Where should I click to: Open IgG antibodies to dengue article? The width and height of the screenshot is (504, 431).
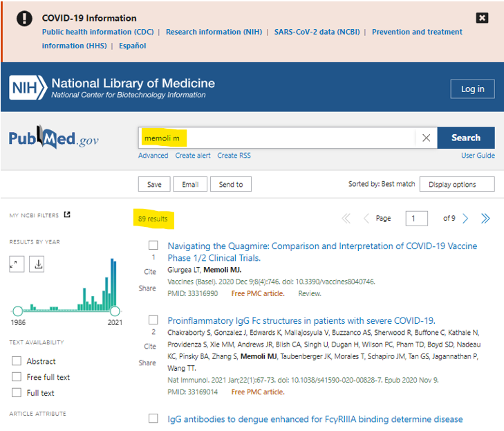click(315, 419)
